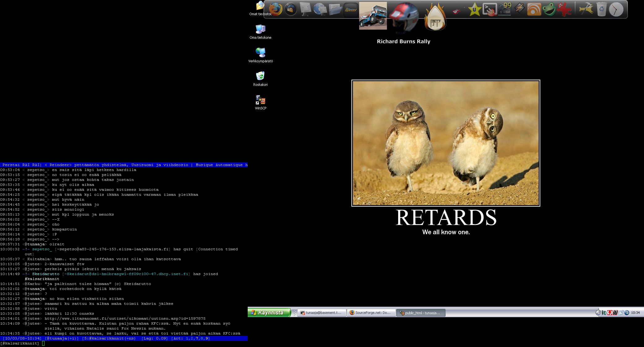Click the dock clock icon
The height and width of the screenshot is (347, 644).
point(616,10)
